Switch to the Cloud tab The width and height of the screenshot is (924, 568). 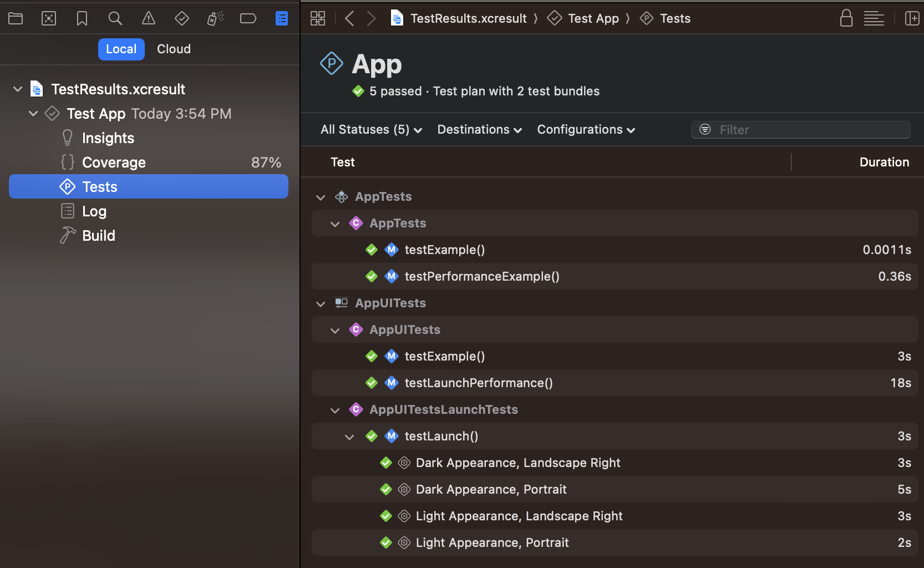pos(174,49)
